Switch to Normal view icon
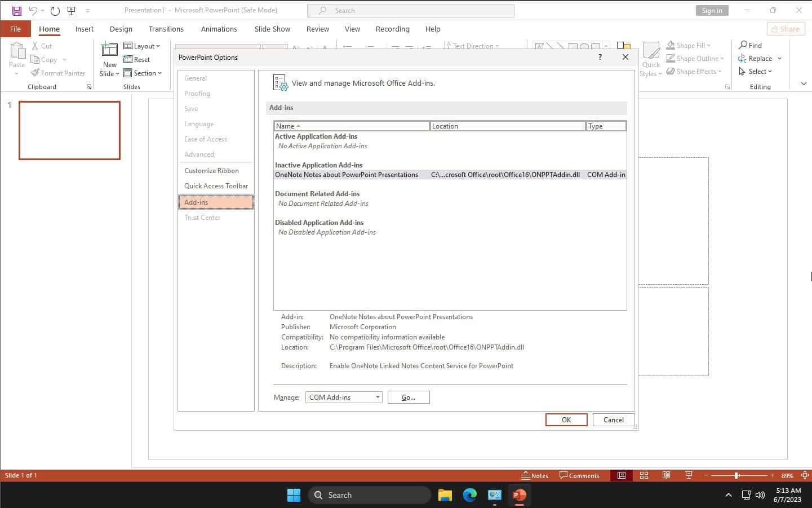 (x=622, y=475)
